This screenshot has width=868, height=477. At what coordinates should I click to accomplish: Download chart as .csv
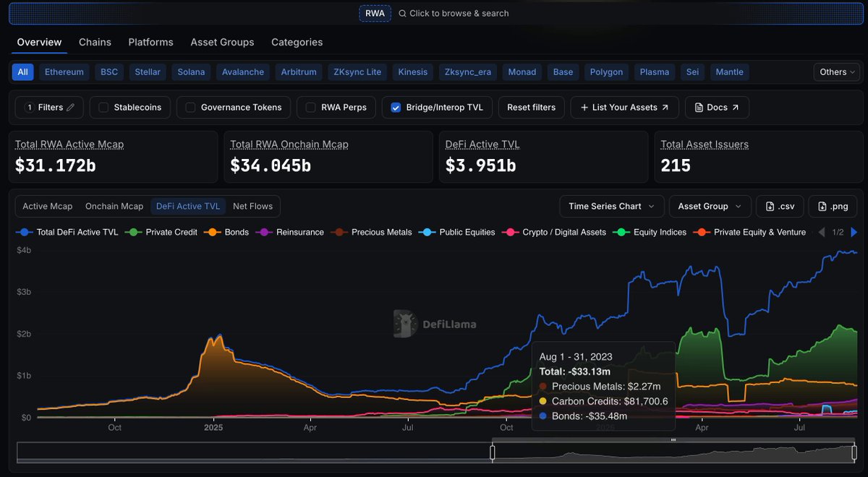coord(780,206)
